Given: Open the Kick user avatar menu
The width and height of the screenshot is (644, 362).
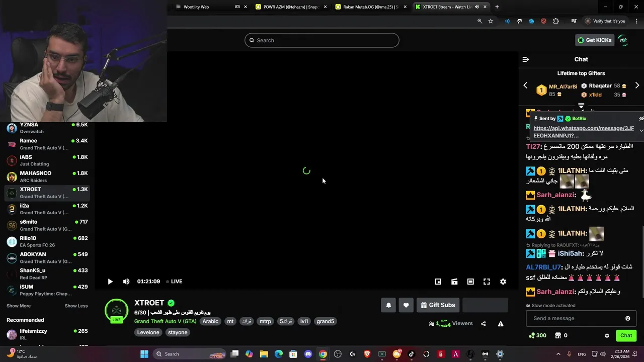Looking at the screenshot, I should coord(623,40).
